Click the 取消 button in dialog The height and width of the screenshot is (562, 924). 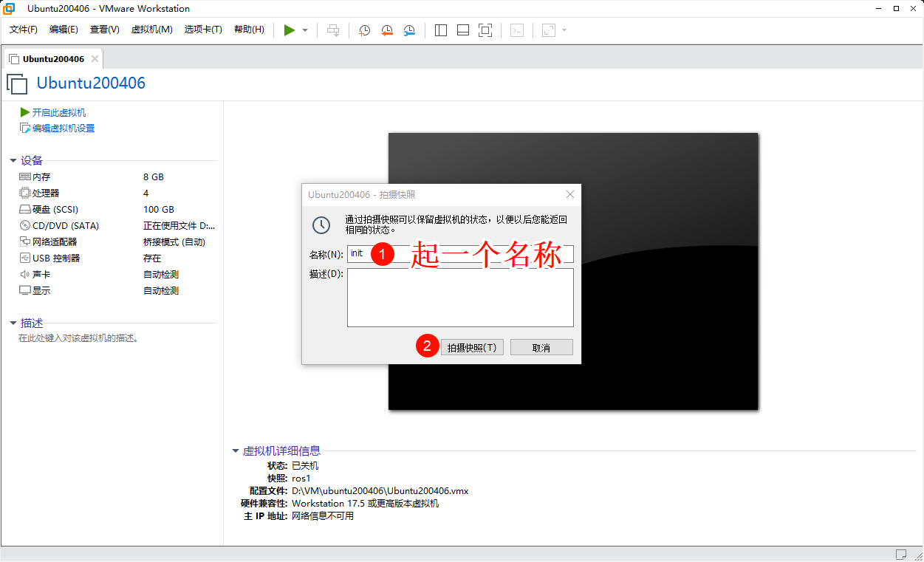coord(541,348)
